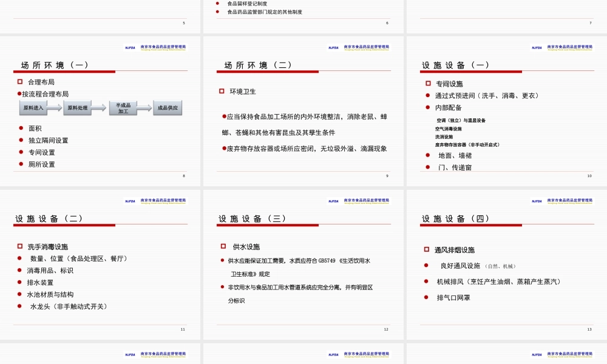Click the heading 通风排烟设施
The image size is (607, 364).
click(x=455, y=250)
